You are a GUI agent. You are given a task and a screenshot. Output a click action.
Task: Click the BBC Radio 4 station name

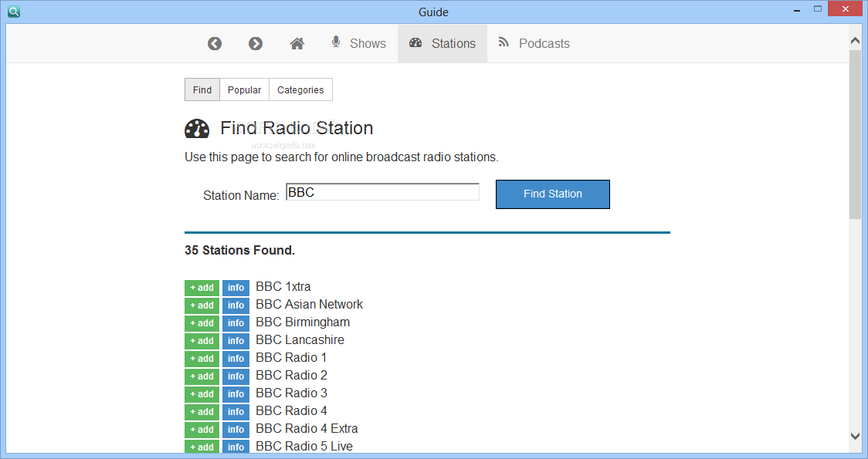[x=292, y=410]
